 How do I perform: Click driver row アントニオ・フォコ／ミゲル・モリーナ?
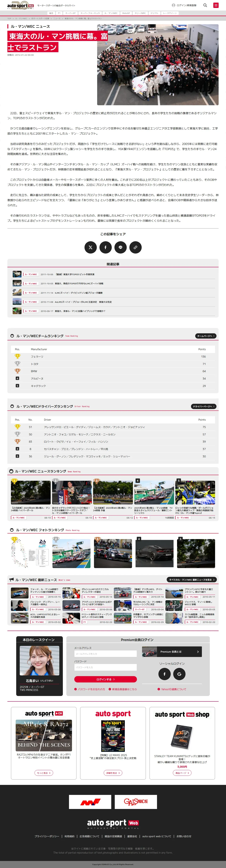(x=113, y=434)
